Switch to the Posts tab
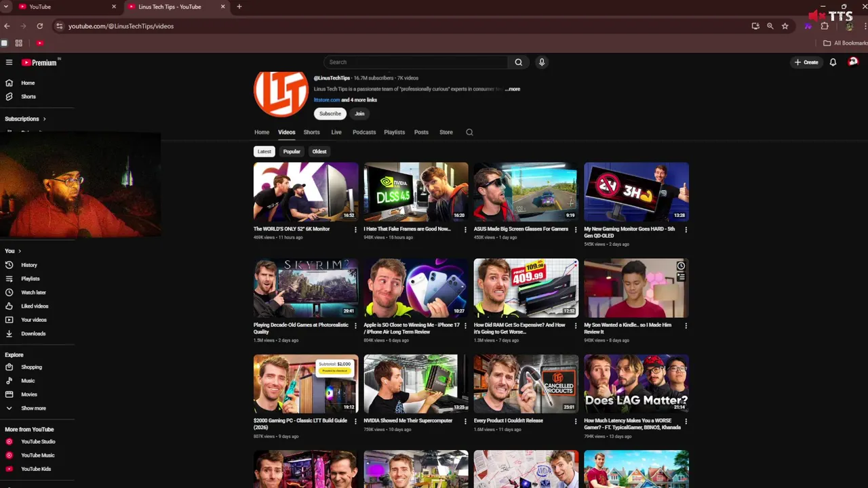The height and width of the screenshot is (488, 868). pyautogui.click(x=421, y=132)
